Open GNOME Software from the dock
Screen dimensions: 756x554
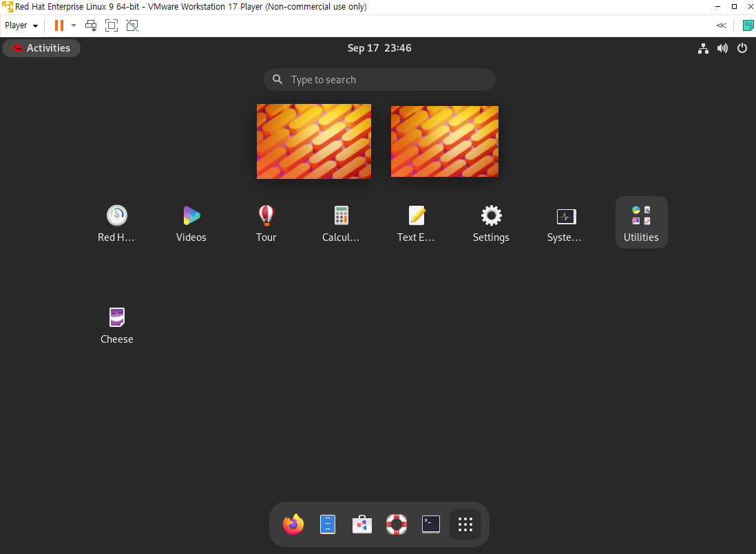tap(361, 524)
